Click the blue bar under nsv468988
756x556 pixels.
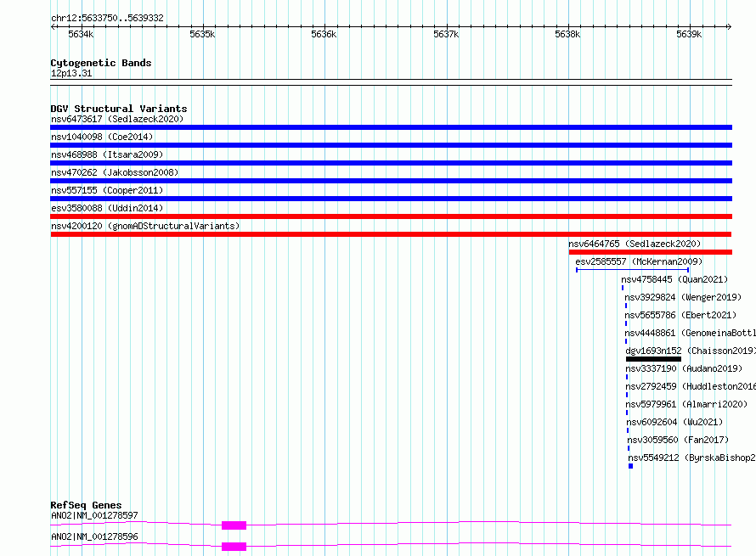coord(391,163)
